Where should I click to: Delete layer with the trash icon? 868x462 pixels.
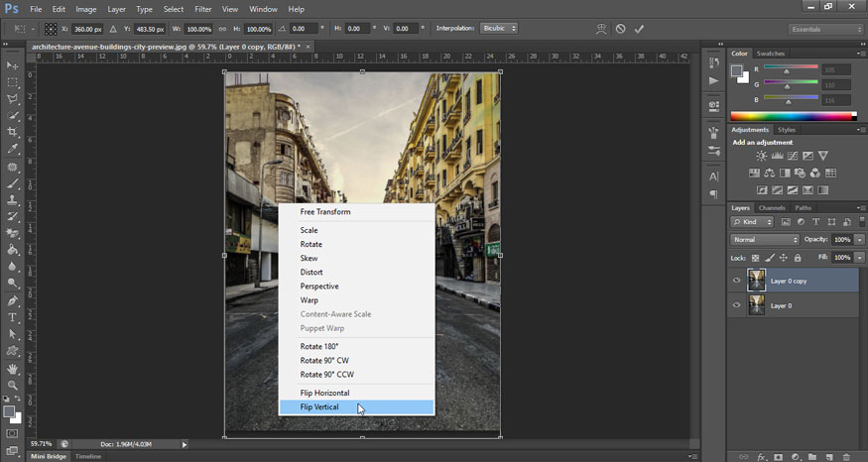pyautogui.click(x=846, y=457)
